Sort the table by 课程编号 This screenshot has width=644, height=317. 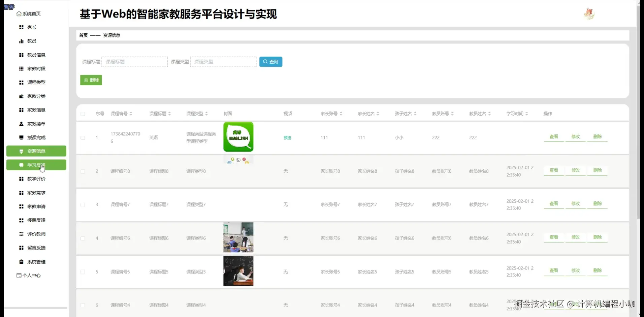(x=131, y=114)
